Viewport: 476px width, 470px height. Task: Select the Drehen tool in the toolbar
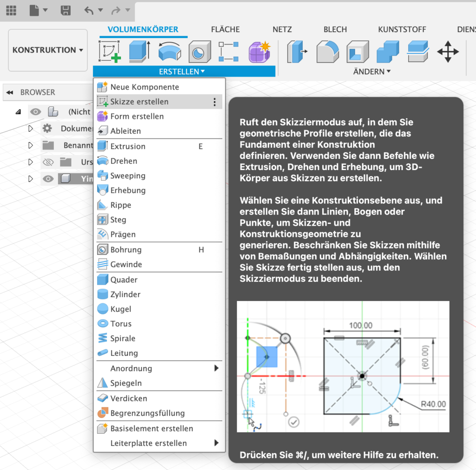click(x=169, y=52)
